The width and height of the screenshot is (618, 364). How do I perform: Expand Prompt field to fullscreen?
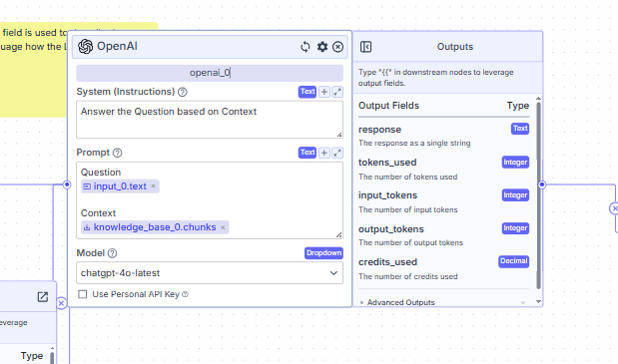[337, 153]
